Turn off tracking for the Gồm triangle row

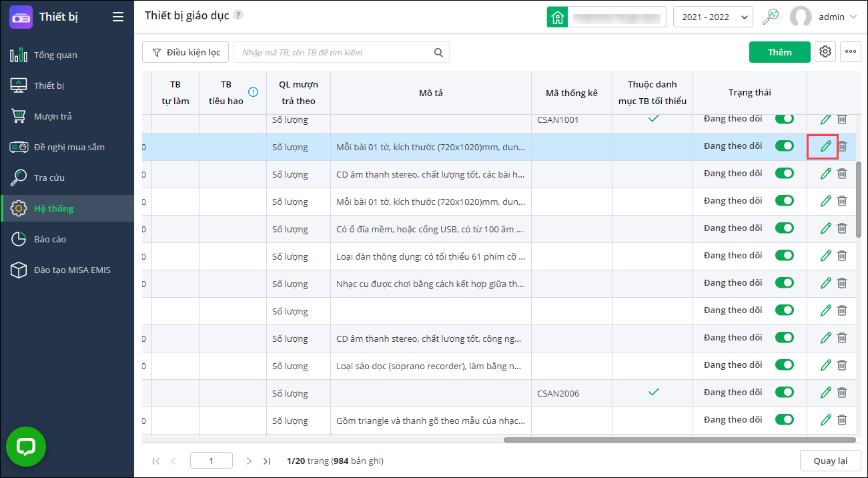(785, 419)
